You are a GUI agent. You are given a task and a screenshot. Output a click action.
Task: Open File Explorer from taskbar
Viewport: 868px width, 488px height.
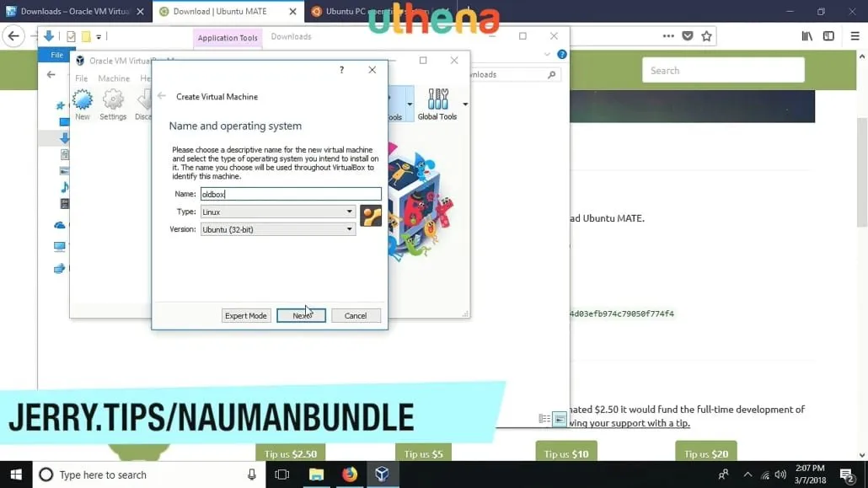tap(316, 475)
